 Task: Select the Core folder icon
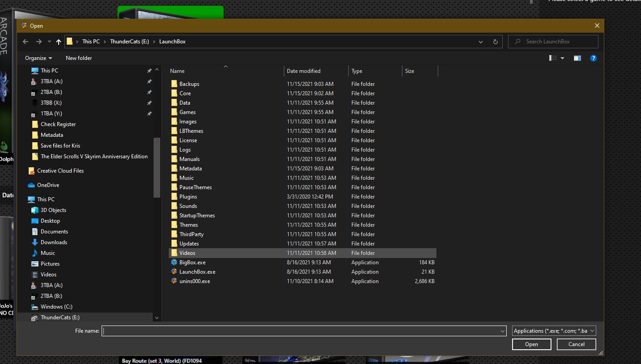pos(174,93)
